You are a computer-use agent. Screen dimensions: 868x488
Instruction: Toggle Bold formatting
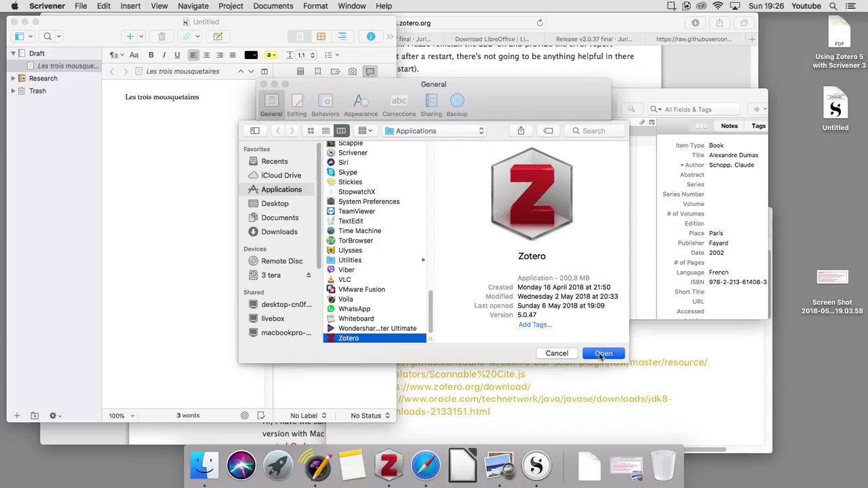[x=151, y=55]
